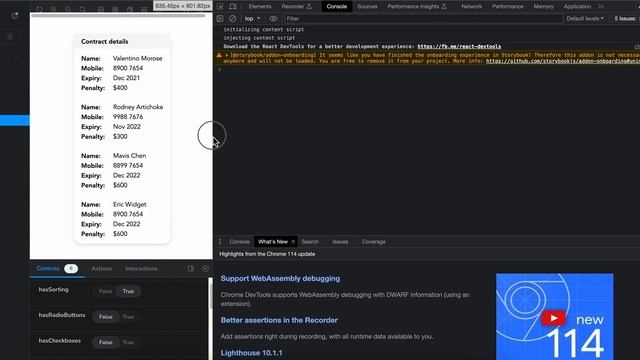This screenshot has height=360, width=640.
Task: Select the Console tab in DevTools top bar
Action: click(337, 7)
